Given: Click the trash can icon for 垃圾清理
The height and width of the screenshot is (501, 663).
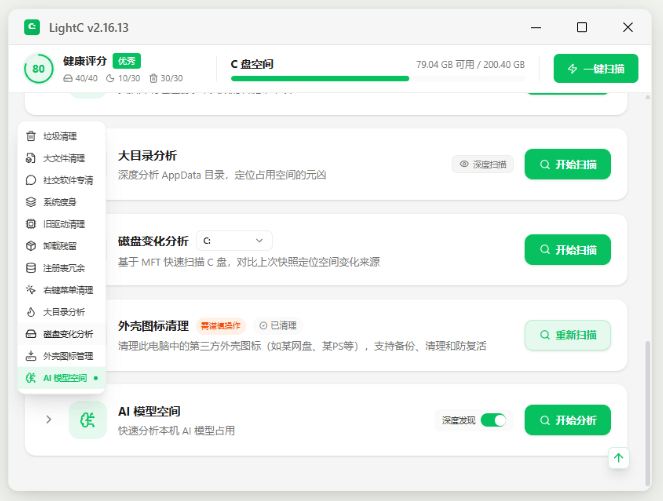Looking at the screenshot, I should click(31, 136).
